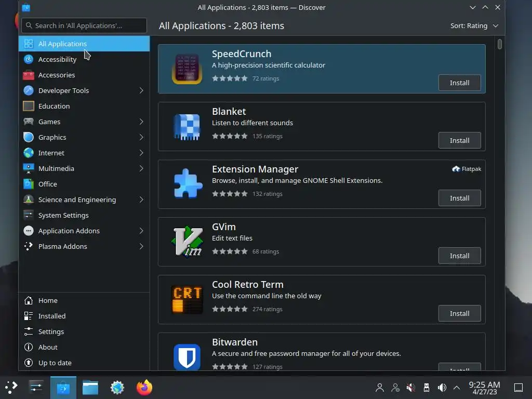532x399 pixels.
Task: Click the muted microphone tray icon
Action: pyautogui.click(x=411, y=388)
